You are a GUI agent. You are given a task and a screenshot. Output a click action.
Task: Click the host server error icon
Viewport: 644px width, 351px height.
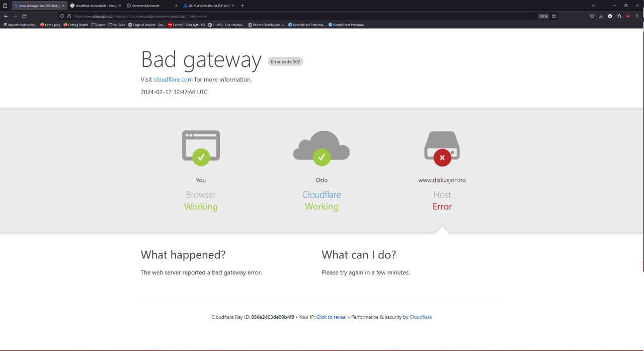(x=442, y=149)
